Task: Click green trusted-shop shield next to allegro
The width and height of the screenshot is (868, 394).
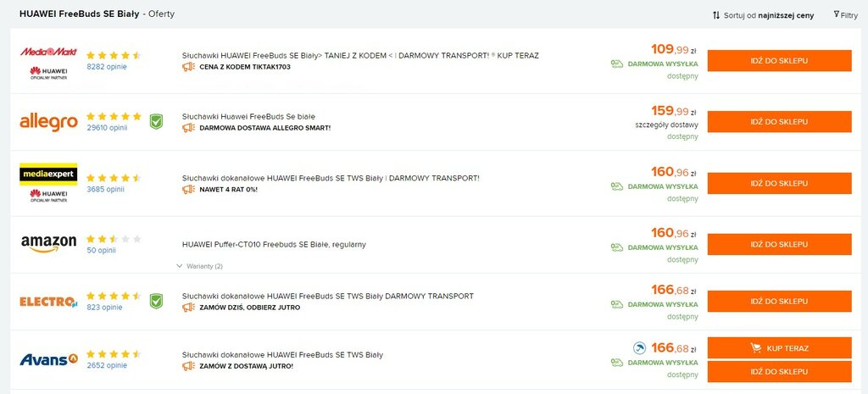Action: point(156,122)
